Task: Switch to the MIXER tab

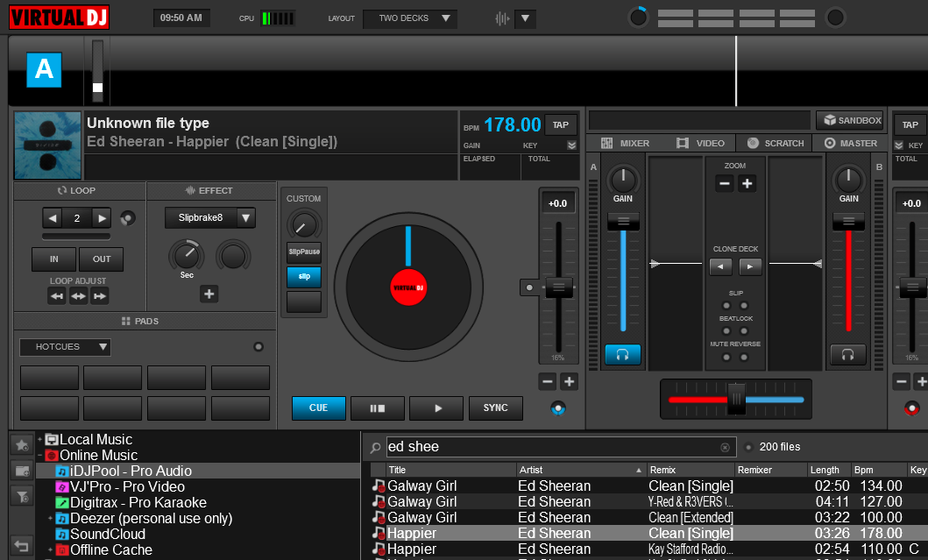Action: [x=626, y=143]
